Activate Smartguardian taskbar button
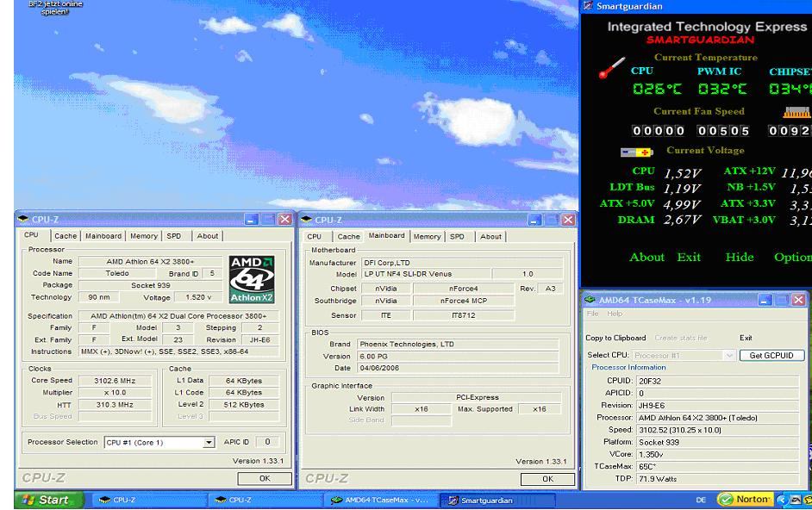This screenshot has width=812, height=510. click(497, 501)
